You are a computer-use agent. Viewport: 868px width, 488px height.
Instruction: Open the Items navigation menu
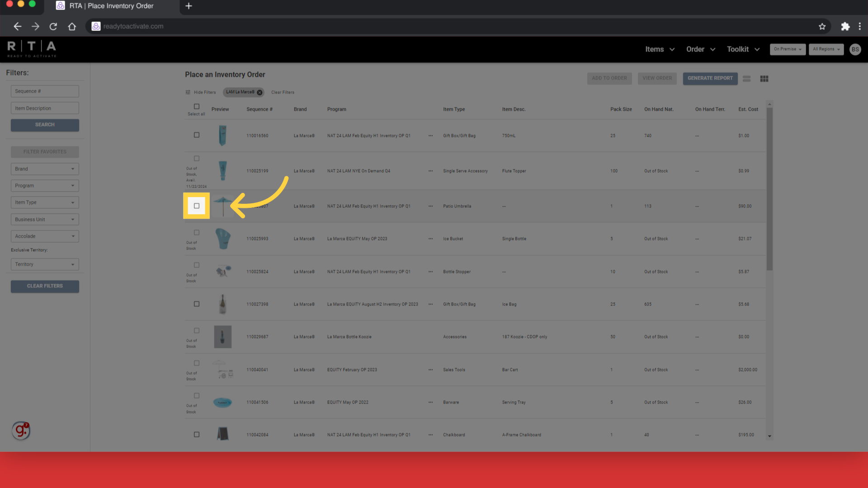tap(660, 49)
